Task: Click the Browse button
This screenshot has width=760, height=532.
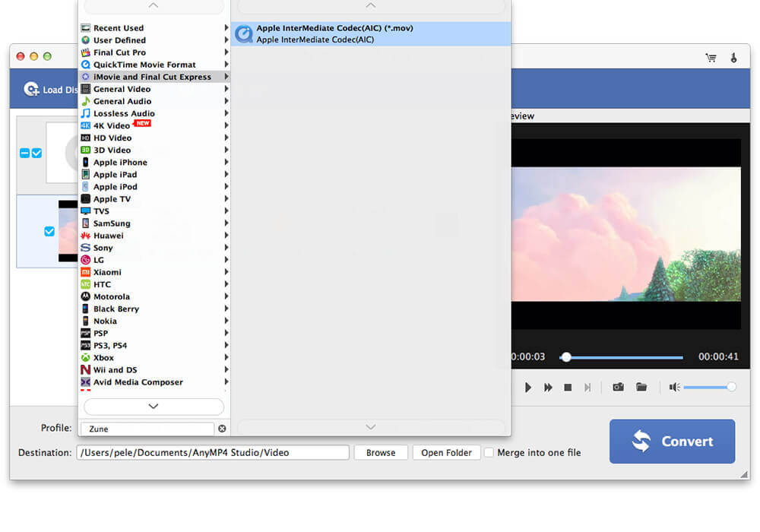Action: (x=381, y=452)
